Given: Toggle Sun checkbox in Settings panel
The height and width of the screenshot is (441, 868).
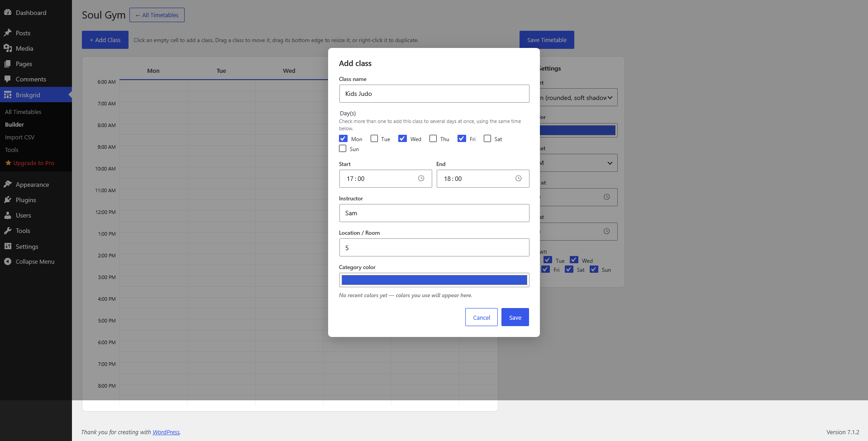Looking at the screenshot, I should coord(594,269).
